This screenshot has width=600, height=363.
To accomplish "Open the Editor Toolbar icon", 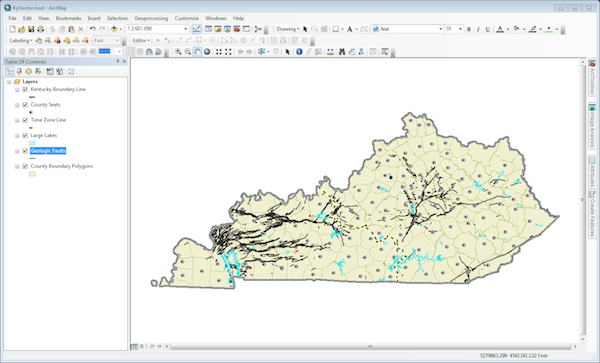I will tap(196, 29).
